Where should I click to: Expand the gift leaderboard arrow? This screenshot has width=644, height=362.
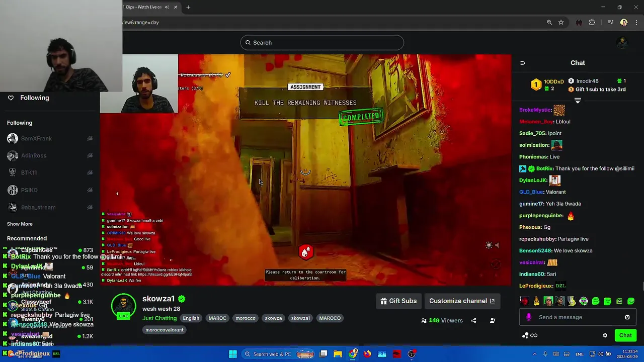point(578,101)
